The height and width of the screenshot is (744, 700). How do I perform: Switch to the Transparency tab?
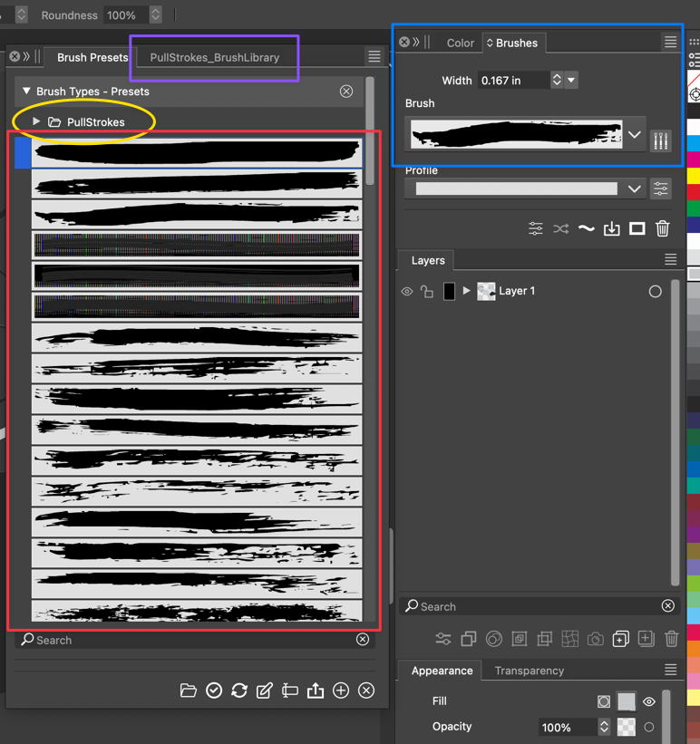coord(529,671)
